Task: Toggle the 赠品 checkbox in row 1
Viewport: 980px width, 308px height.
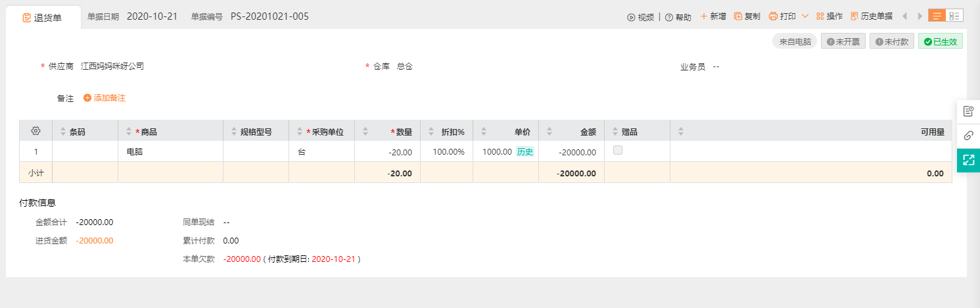Action: (618, 150)
